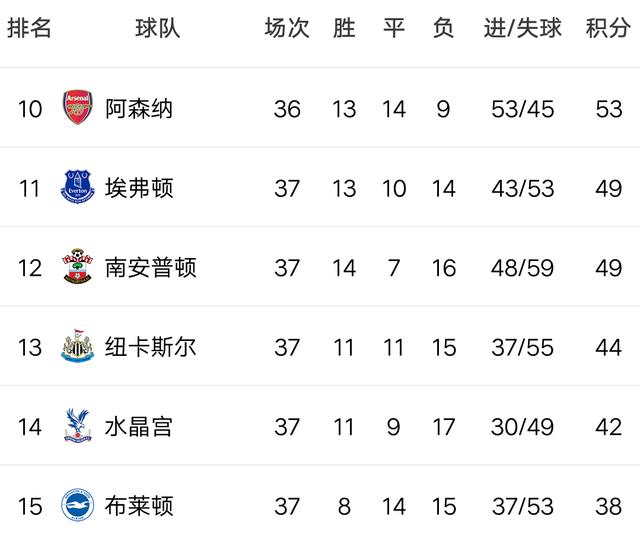640x538 pixels.
Task: Click the Newcastle club crest
Action: coord(78,346)
